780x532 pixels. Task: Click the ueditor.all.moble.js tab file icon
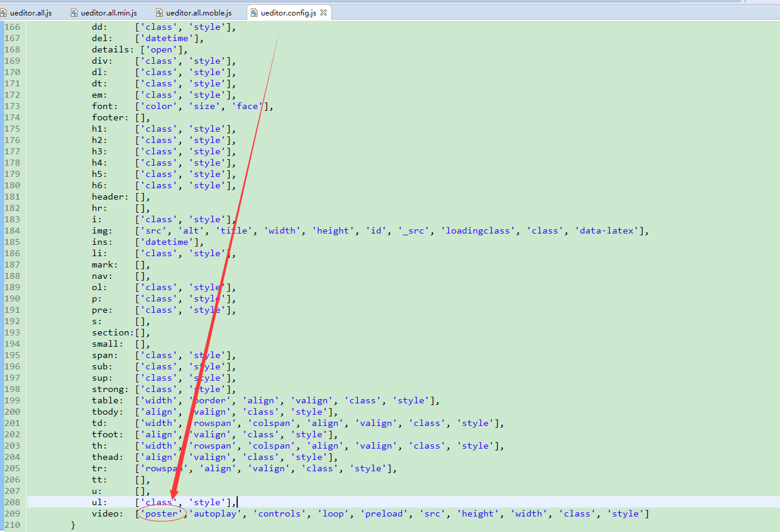click(x=160, y=13)
